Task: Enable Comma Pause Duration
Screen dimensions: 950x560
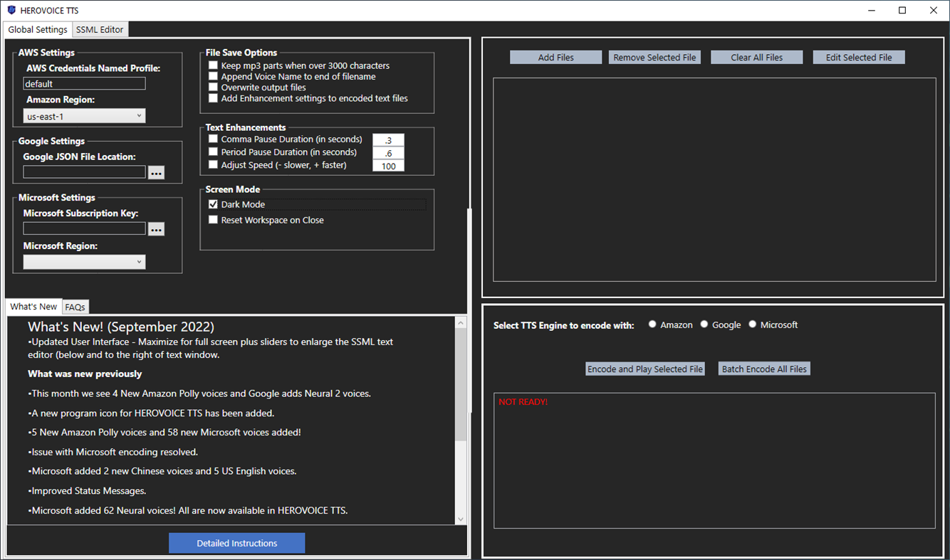Action: point(213,139)
